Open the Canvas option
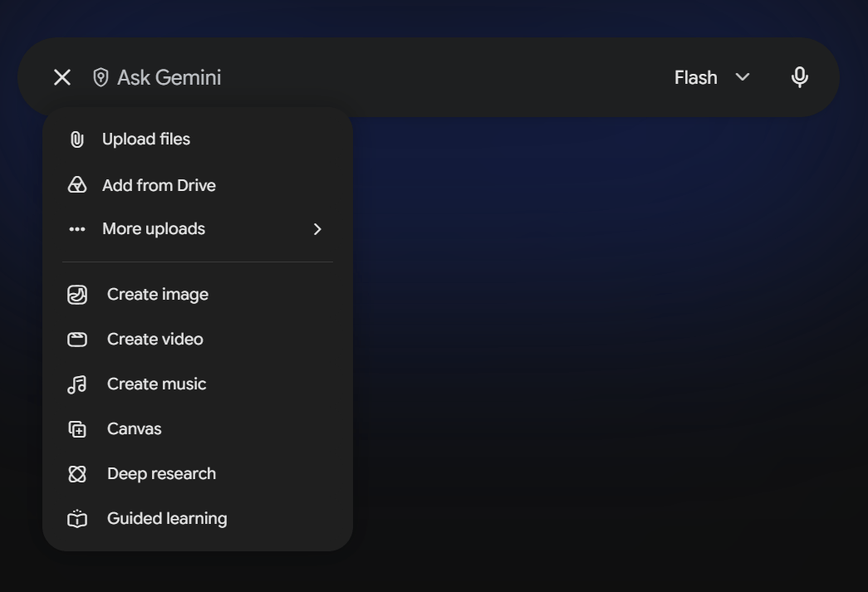The image size is (868, 592). [x=198, y=428]
